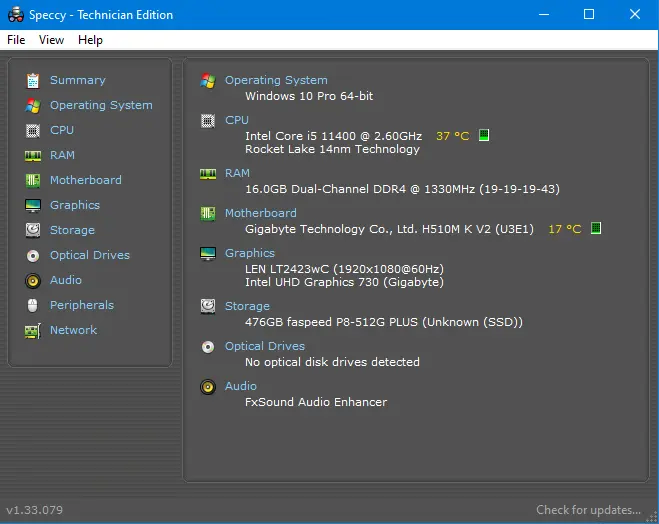Click the 16.0GB Dual-Channel DDR4 text
The height and width of the screenshot is (524, 659).
click(402, 189)
